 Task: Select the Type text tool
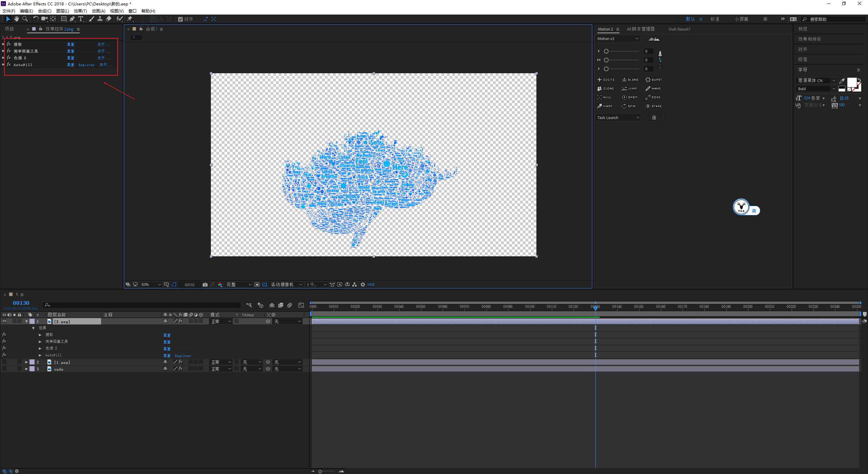(x=81, y=19)
